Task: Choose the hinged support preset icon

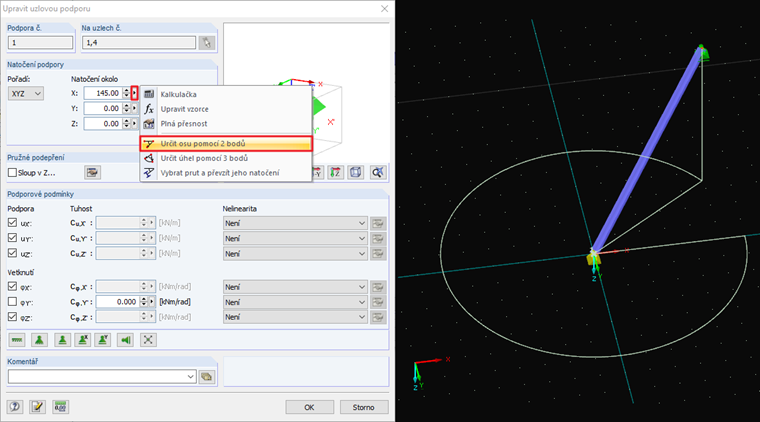Action: coord(62,340)
